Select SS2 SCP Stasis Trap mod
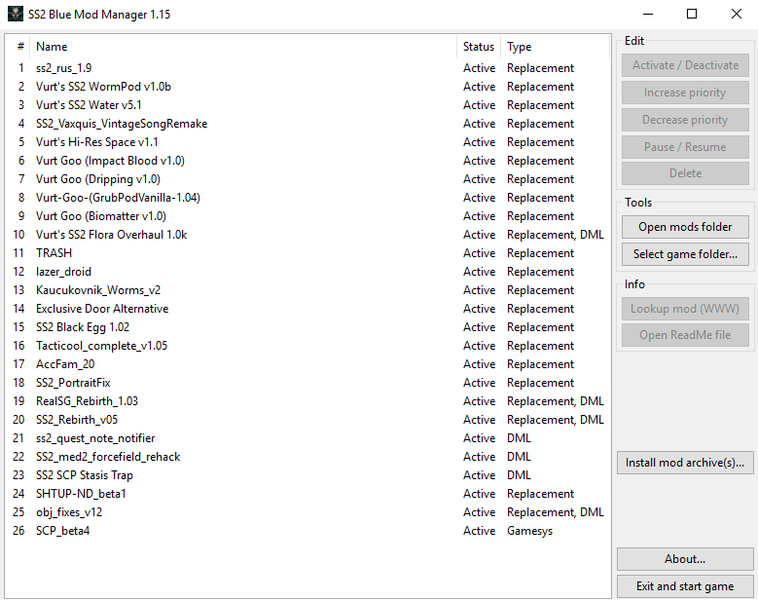The height and width of the screenshot is (600, 758). point(307,475)
